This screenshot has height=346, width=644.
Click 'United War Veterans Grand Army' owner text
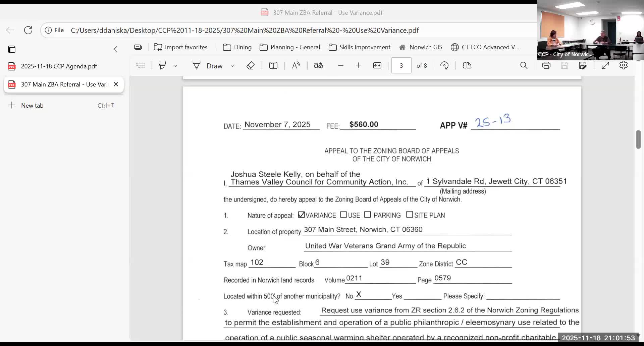pos(385,246)
